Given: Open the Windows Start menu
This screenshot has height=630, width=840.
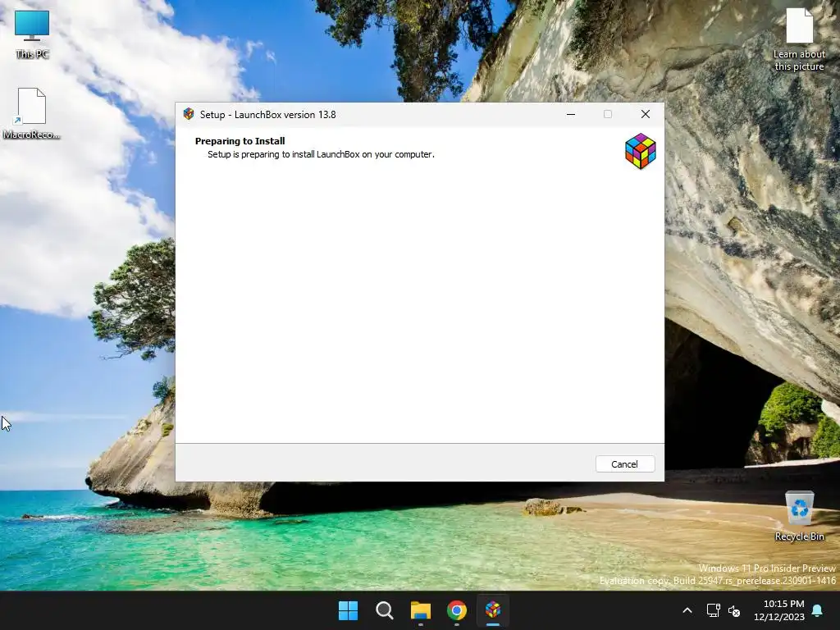Looking at the screenshot, I should point(348,610).
